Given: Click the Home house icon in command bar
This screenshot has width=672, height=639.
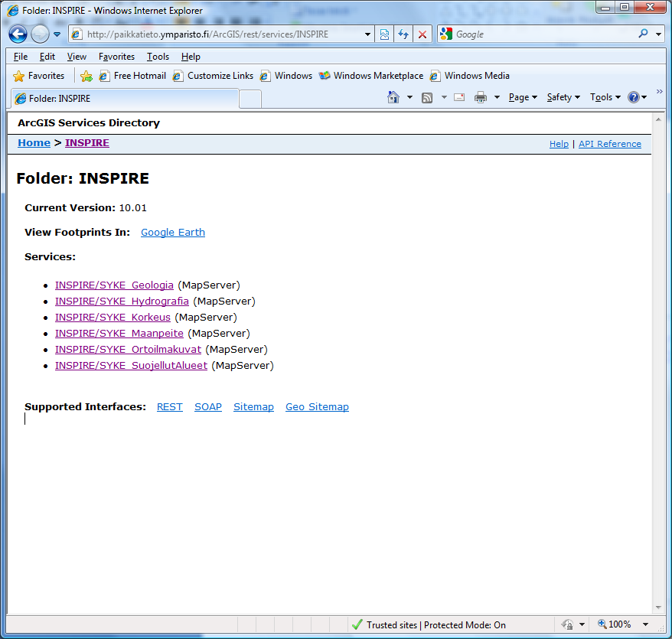Looking at the screenshot, I should coord(393,97).
